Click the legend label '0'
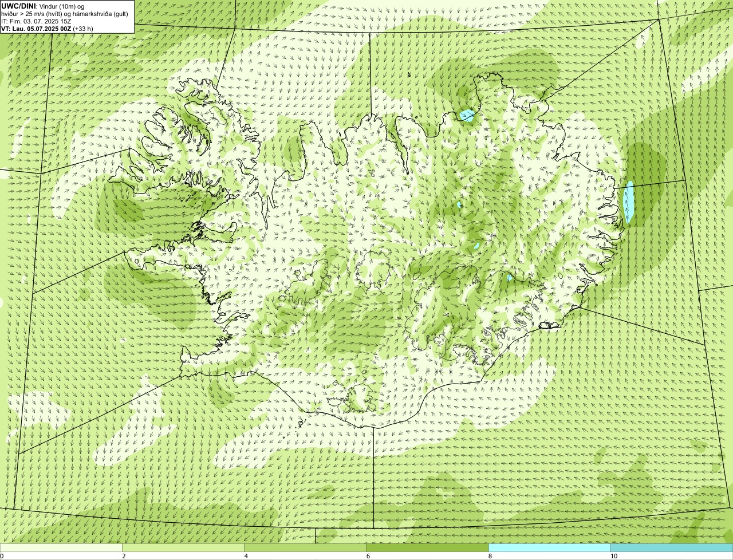Screen dimensions: 733x560 tap(2, 556)
